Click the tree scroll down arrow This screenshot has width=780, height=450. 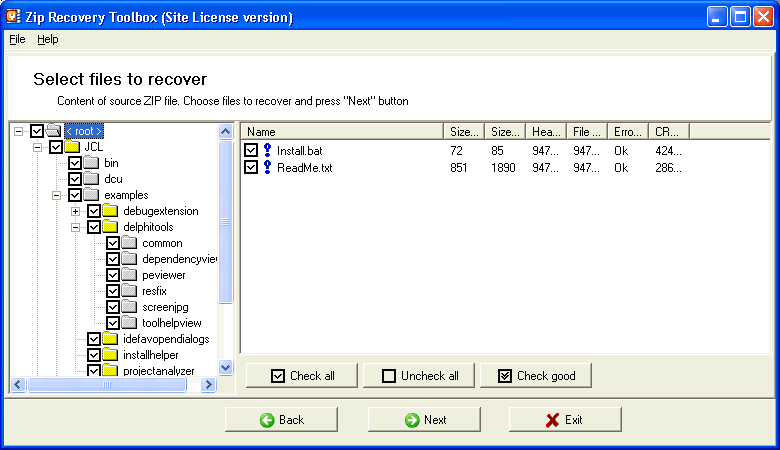point(225,368)
